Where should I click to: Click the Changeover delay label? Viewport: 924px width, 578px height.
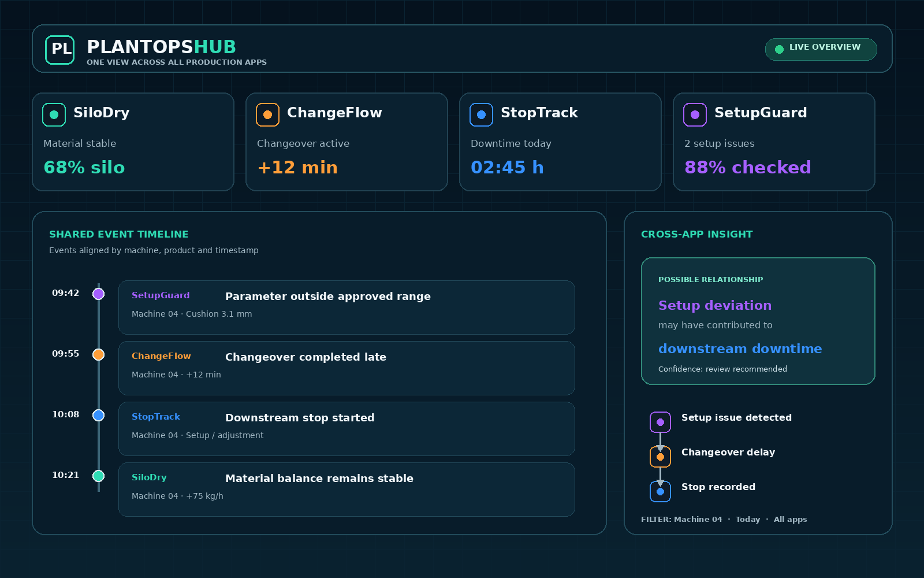tap(728, 452)
